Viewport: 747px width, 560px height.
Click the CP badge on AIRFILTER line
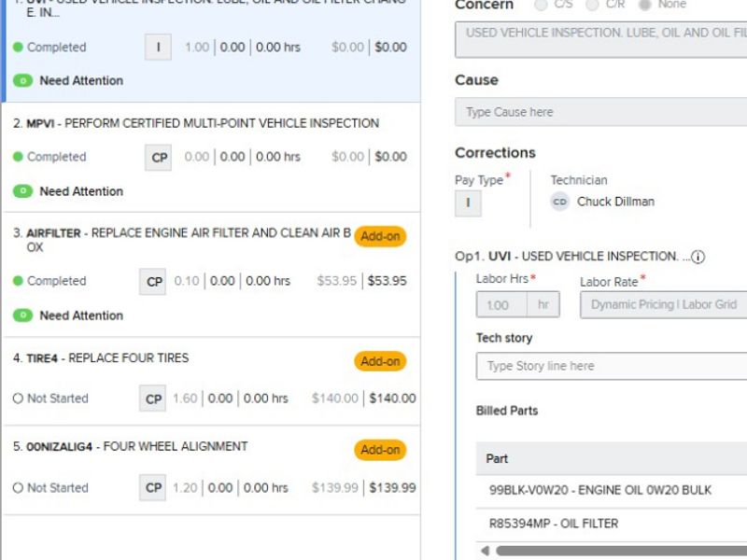(154, 281)
